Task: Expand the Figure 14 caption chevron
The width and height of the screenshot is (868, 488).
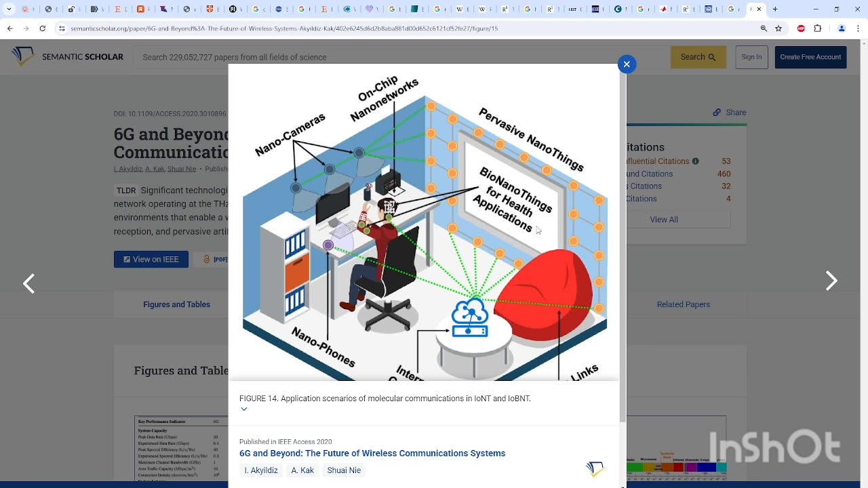Action: (x=244, y=409)
